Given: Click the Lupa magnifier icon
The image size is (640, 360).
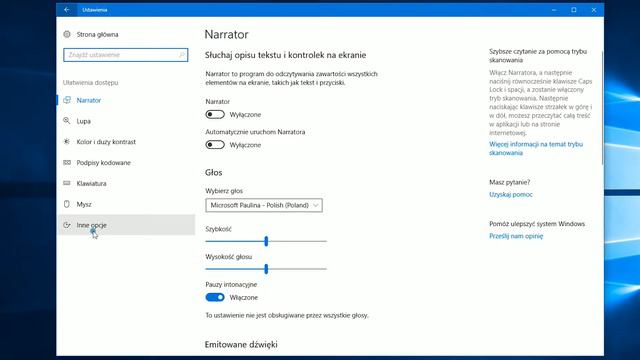Looking at the screenshot, I should pos(67,121).
